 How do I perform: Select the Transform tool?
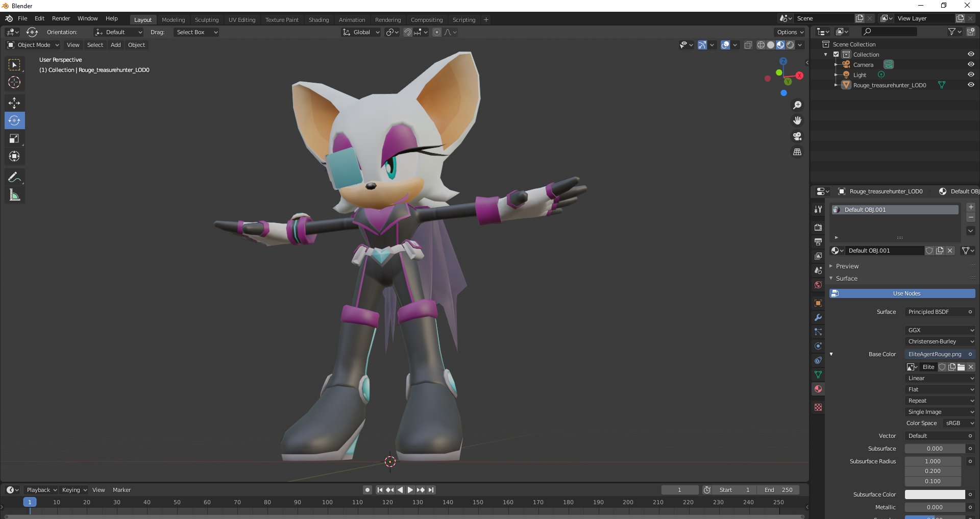(x=14, y=156)
